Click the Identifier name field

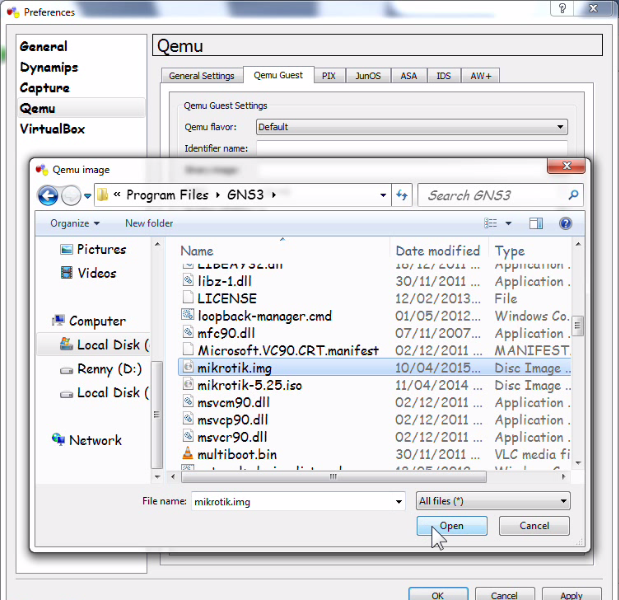(412, 148)
